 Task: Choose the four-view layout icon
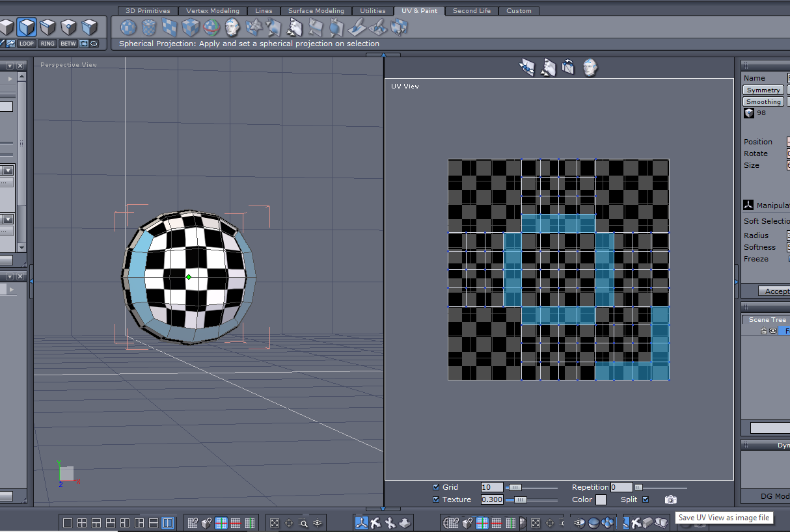82,523
